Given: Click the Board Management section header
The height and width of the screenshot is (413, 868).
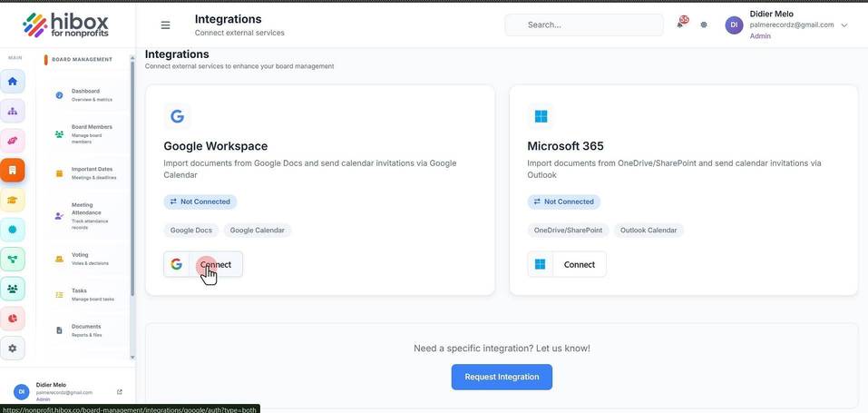Looking at the screenshot, I should tap(82, 59).
